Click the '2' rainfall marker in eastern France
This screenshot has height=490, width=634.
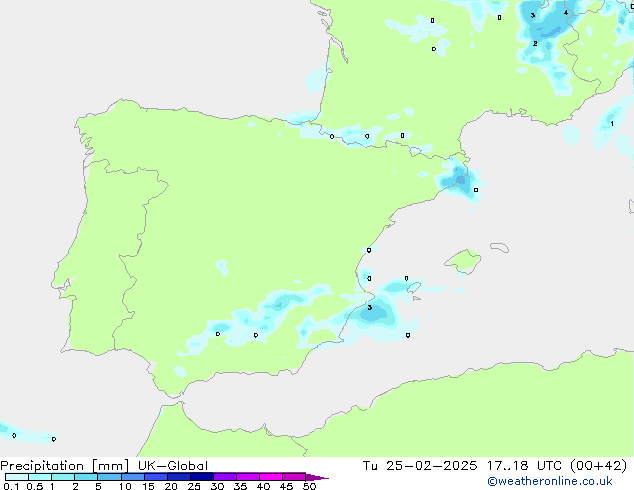click(535, 43)
